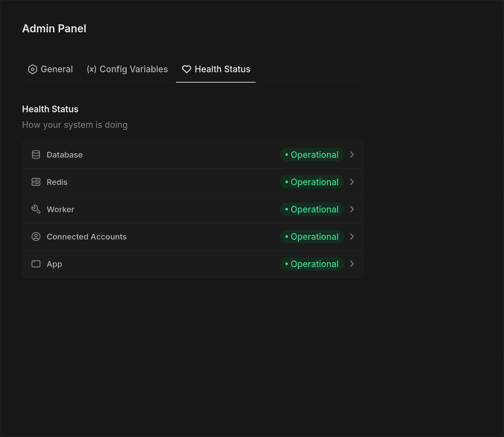Click the Database Operational status badge
The image size is (504, 437).
pos(312,155)
